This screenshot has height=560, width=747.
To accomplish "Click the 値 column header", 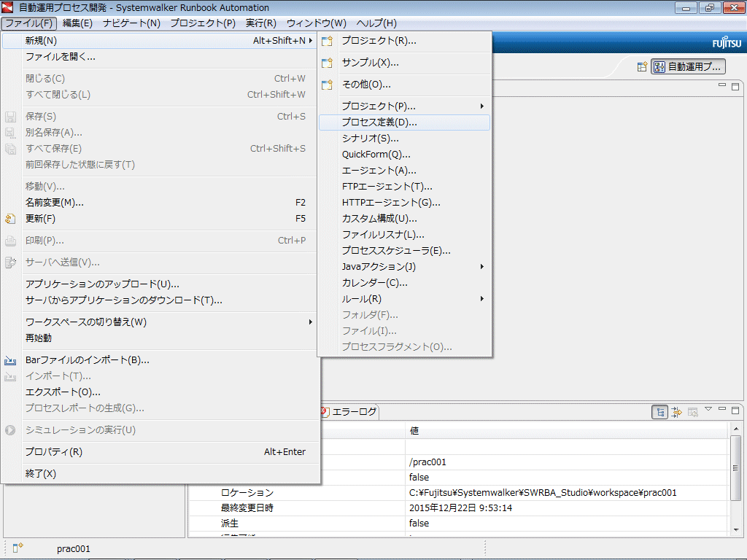I will pos(567,431).
